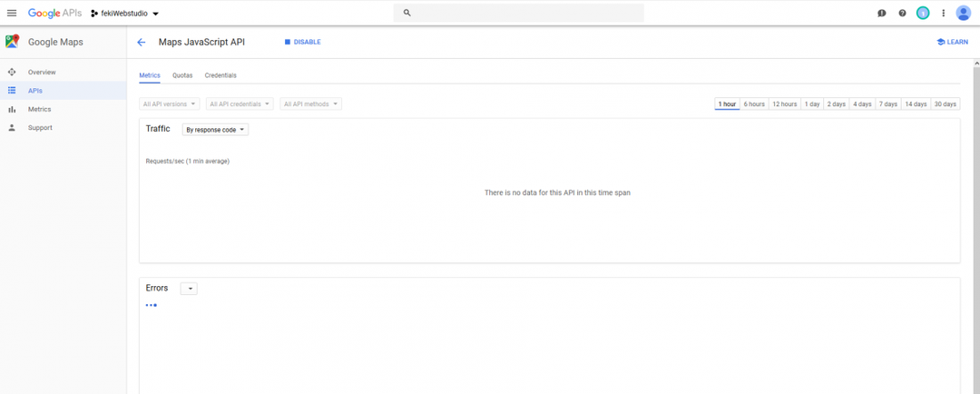Screen dimensions: 980x394
Task: Click the Errors chart heading
Action: 157,288
